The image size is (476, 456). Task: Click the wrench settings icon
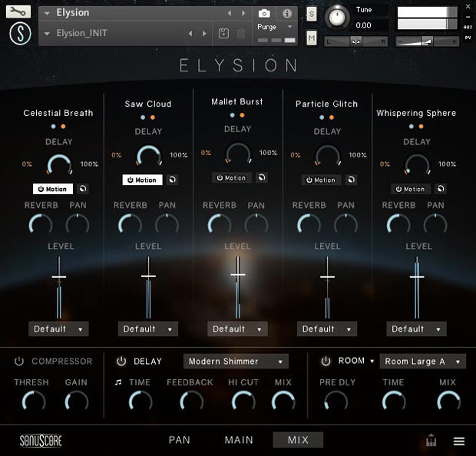click(20, 12)
